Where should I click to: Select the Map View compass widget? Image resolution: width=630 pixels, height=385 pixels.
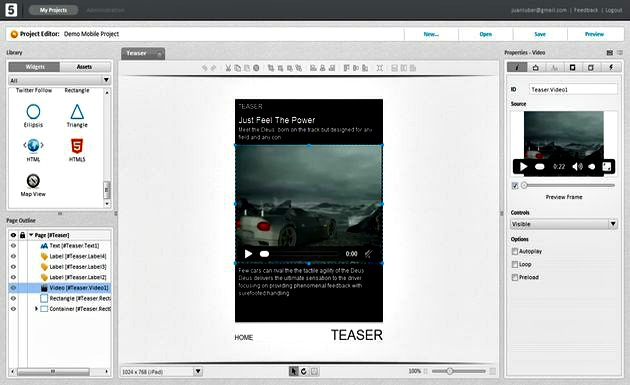(x=33, y=185)
